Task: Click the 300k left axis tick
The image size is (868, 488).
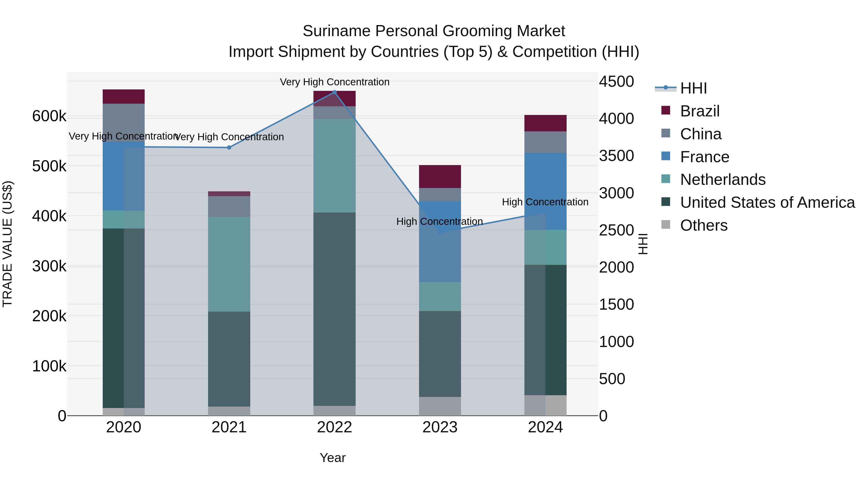Action: [49, 266]
